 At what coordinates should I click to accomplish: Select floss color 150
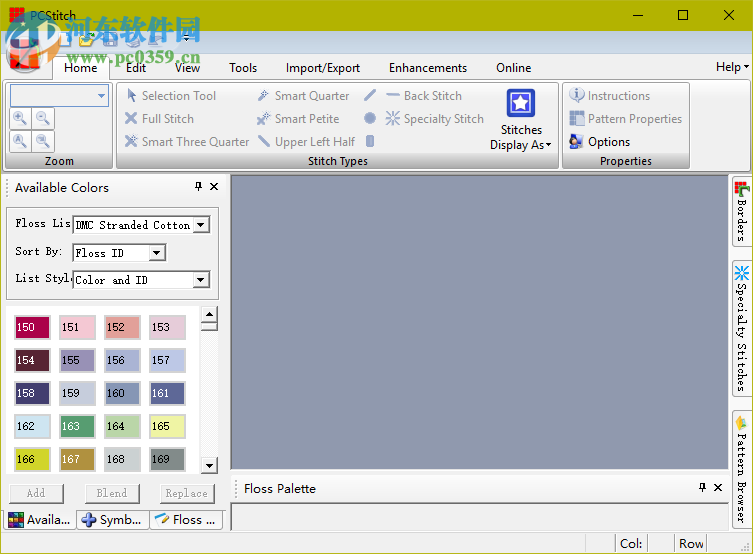(32, 327)
